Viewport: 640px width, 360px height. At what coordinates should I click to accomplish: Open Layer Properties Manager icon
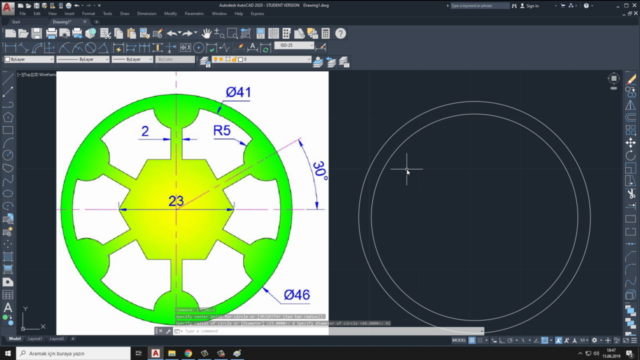[x=204, y=62]
